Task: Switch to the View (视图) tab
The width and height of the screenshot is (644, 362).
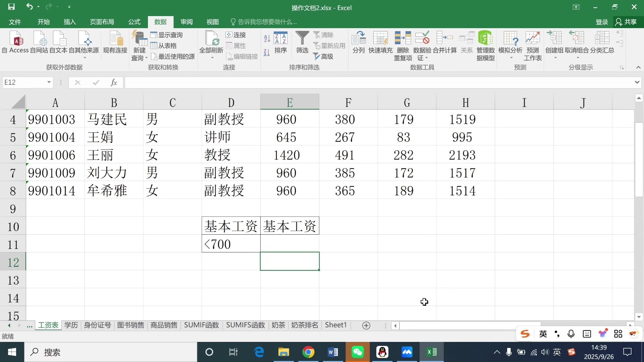Action: 213,22
